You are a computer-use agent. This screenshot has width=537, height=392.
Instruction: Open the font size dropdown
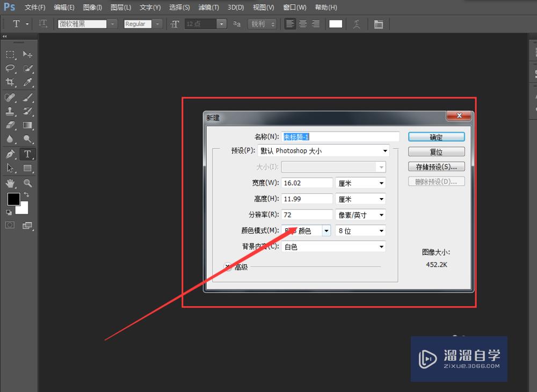[222, 24]
